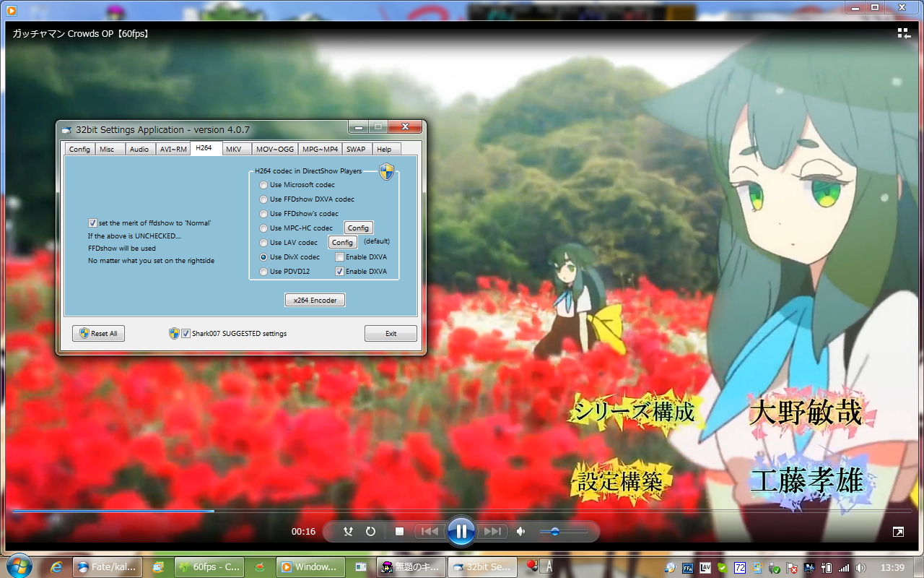Screen dimensions: 924x578
Task: Enable DXVA for the DivX codec
Action: (340, 257)
